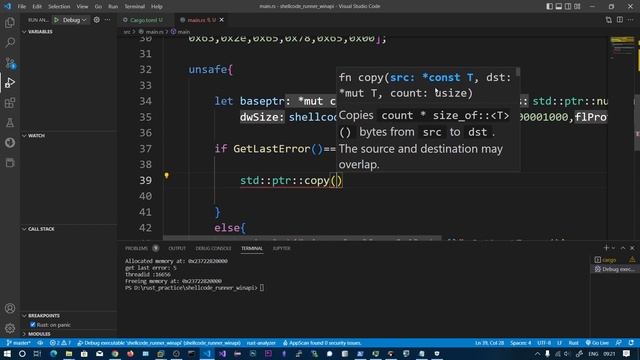
Task: Start debugging with the green play button
Action: point(56,20)
